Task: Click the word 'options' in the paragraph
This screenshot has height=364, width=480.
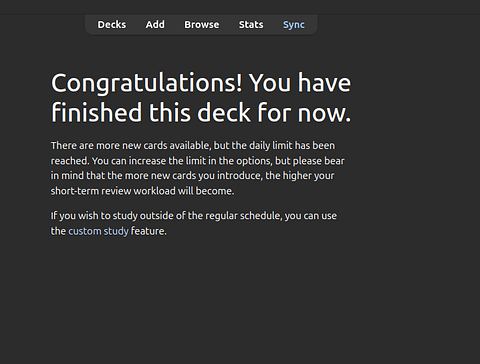Action: 254,161
